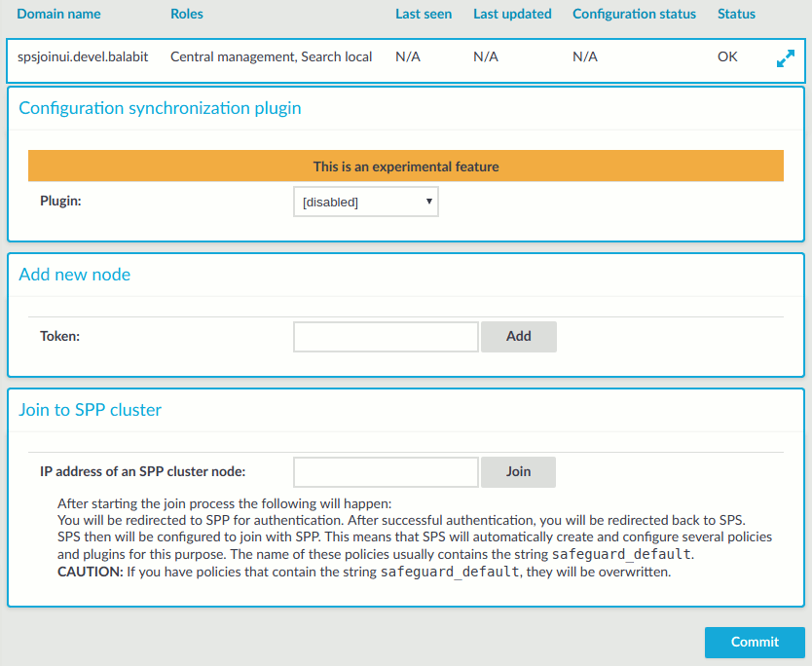Image resolution: width=812 pixels, height=666 pixels.
Task: Click the OK status value
Action: 727,57
